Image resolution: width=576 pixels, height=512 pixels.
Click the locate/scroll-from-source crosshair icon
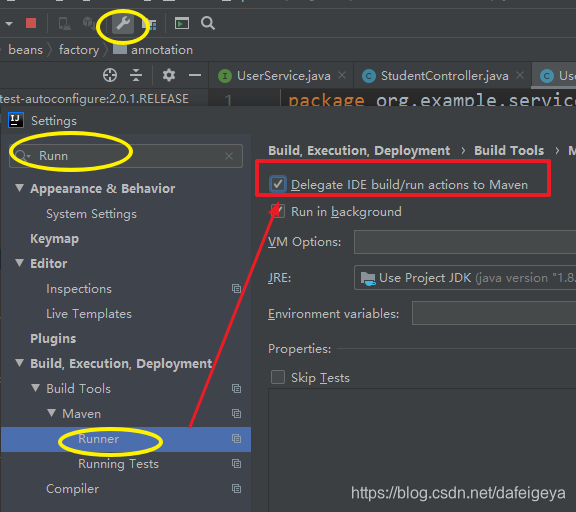[x=110, y=75]
